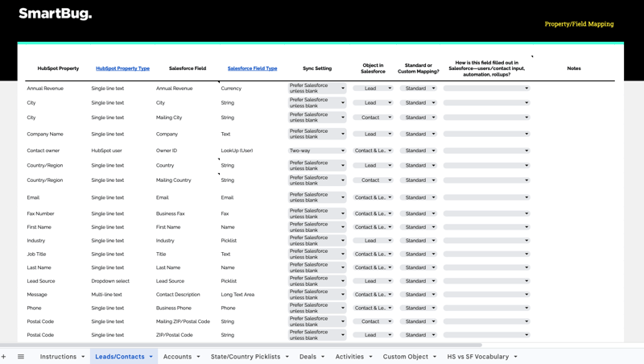Select the Mailing Country field cell
Viewport: 644px width, 364px height.
pyautogui.click(x=174, y=180)
